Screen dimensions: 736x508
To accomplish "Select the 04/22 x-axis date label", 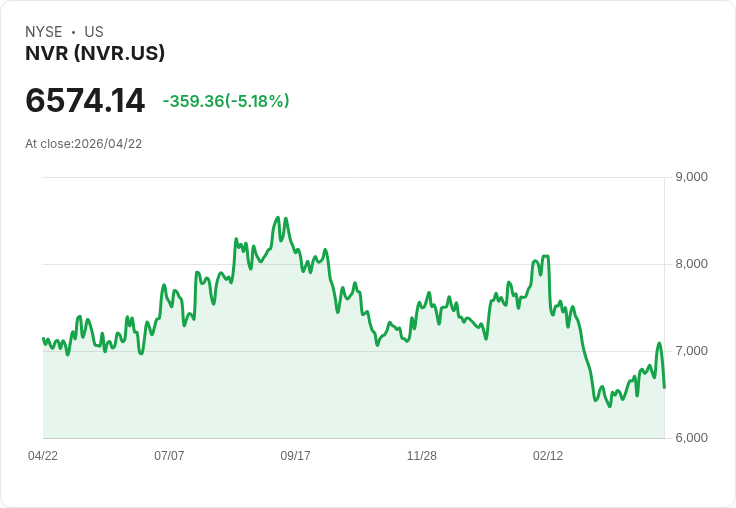I will pos(43,455).
